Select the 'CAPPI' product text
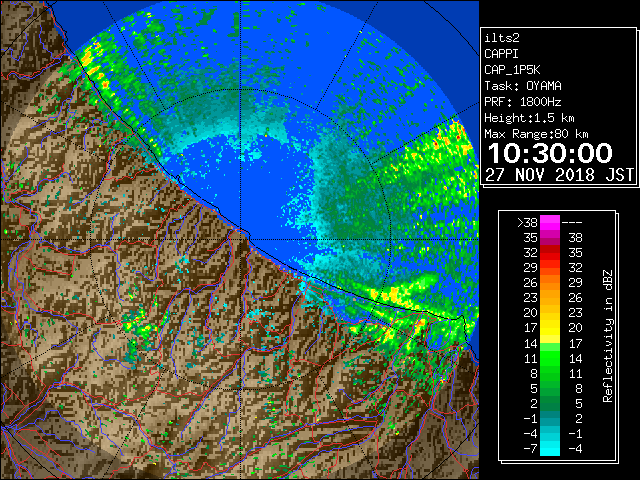 click(x=501, y=54)
